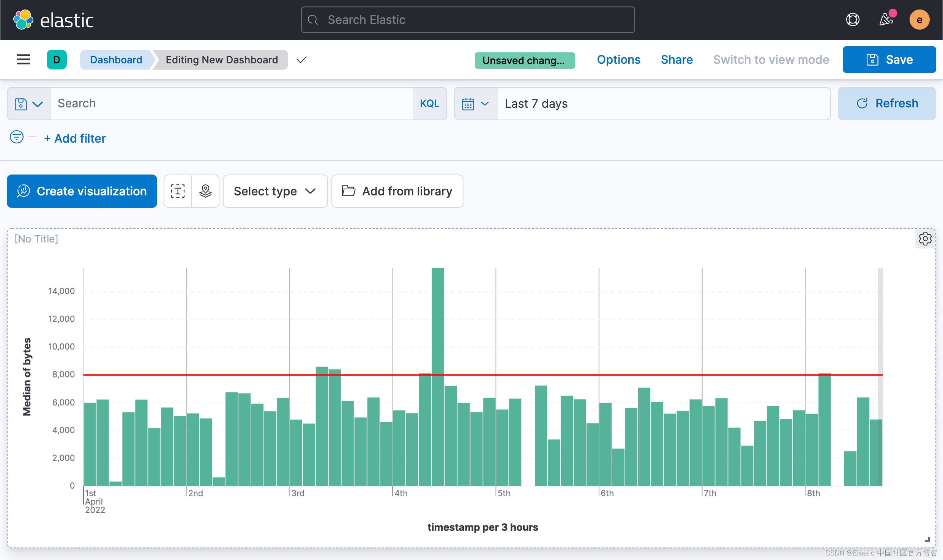Click the Elastic logo home icon

[x=23, y=20]
